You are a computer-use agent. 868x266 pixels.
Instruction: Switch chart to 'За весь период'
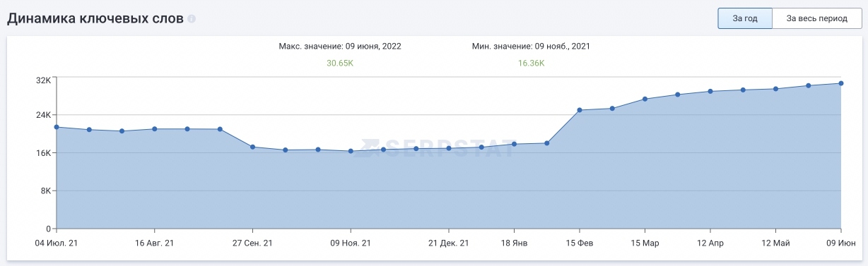click(x=816, y=18)
